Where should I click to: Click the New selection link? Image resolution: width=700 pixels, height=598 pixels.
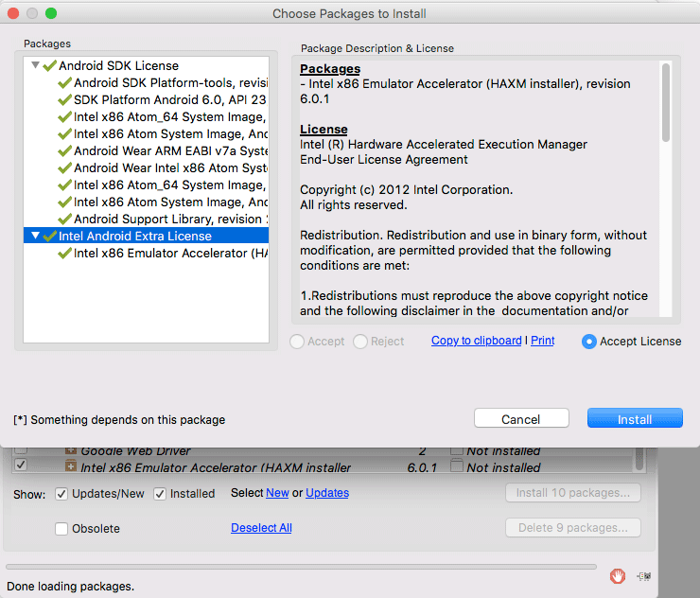(x=277, y=493)
